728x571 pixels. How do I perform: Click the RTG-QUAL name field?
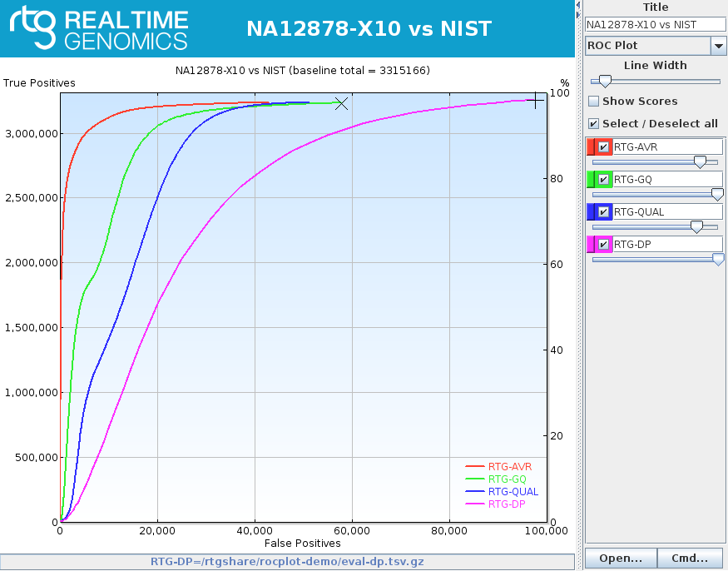pyautogui.click(x=668, y=212)
